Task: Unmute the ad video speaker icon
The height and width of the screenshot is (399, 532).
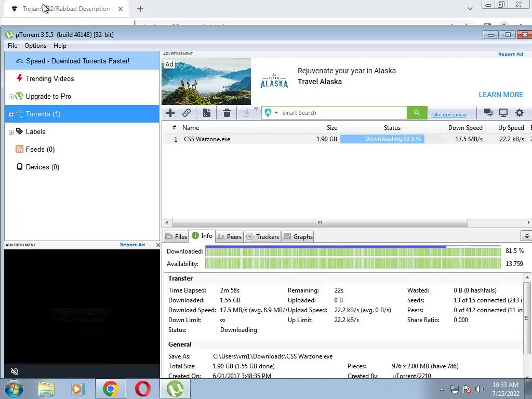Action: [x=14, y=371]
